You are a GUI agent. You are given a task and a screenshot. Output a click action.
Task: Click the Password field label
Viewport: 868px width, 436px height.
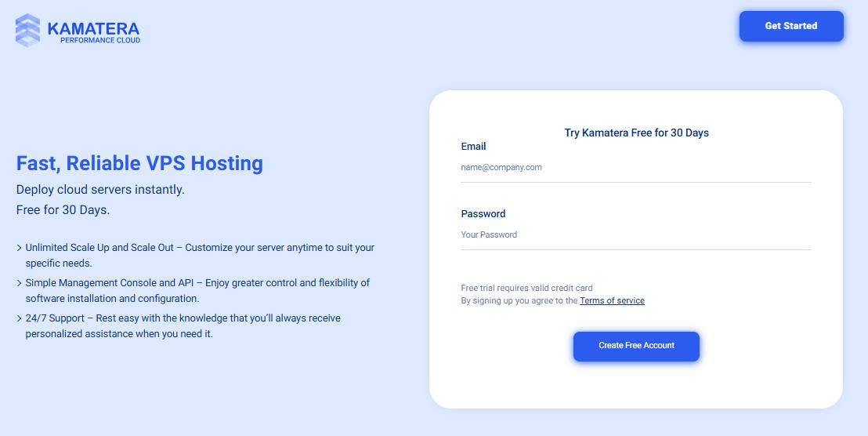pos(483,214)
